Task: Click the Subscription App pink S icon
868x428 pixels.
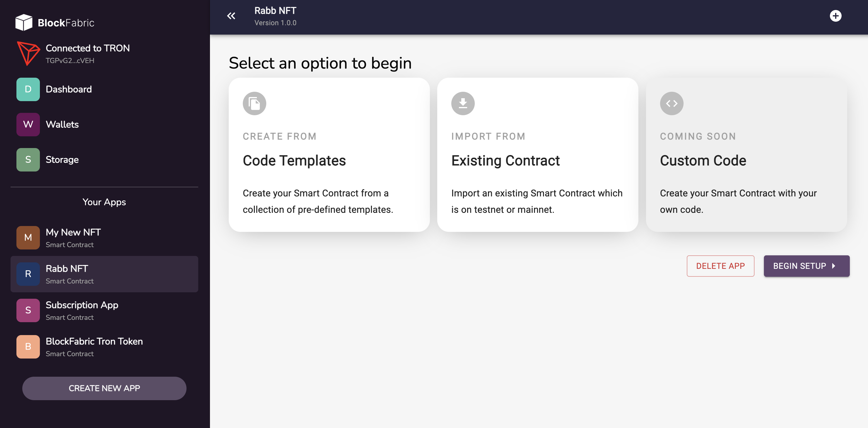Action: point(28,310)
